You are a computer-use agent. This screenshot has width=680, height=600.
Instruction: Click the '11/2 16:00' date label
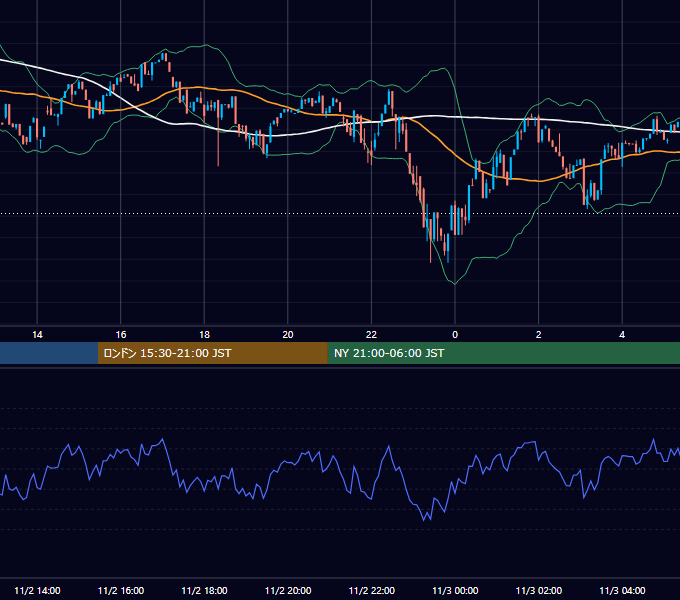point(121,590)
